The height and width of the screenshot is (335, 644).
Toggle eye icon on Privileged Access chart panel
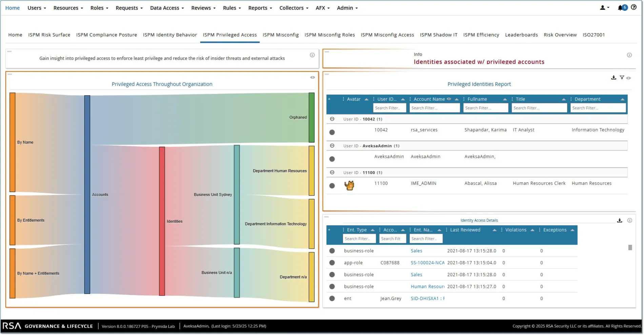pos(313,77)
